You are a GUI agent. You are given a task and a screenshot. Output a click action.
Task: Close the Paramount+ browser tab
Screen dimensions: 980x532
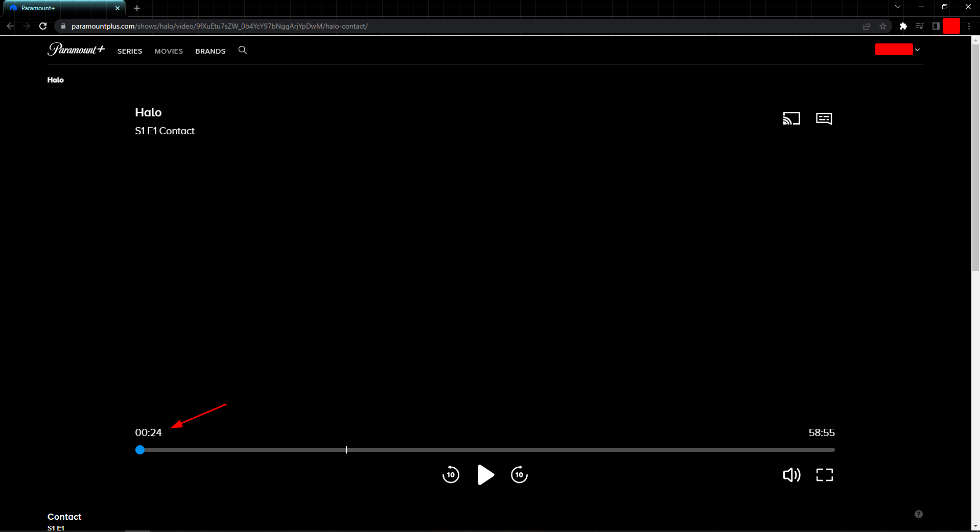tap(118, 8)
